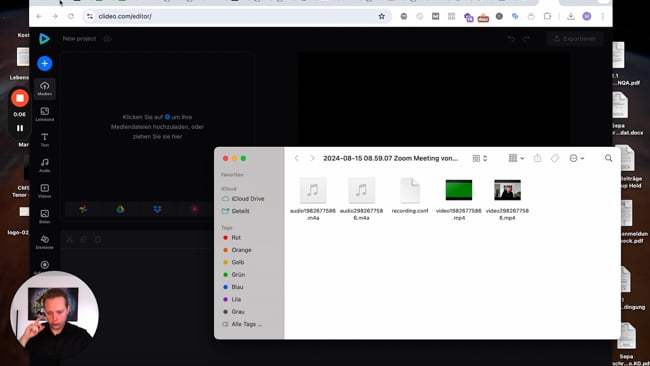
Task: Select the Blau tag in Finder
Action: pyautogui.click(x=233, y=287)
